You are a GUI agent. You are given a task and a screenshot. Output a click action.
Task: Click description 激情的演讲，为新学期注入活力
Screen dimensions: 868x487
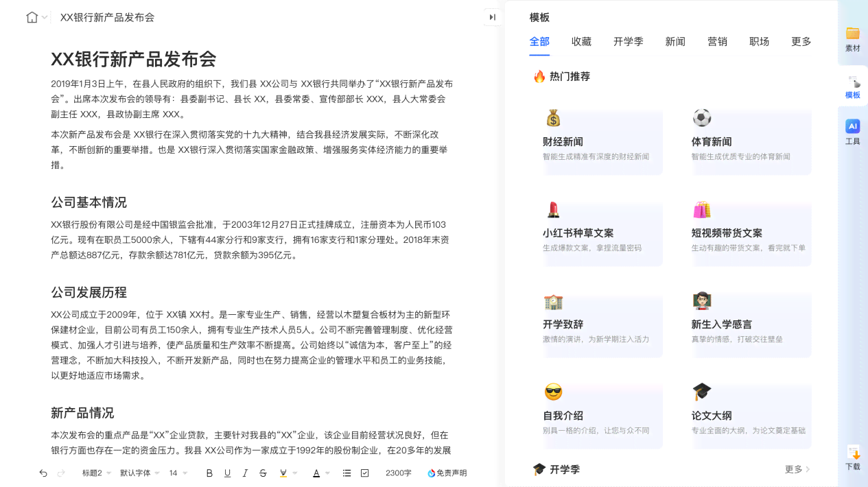coord(596,339)
